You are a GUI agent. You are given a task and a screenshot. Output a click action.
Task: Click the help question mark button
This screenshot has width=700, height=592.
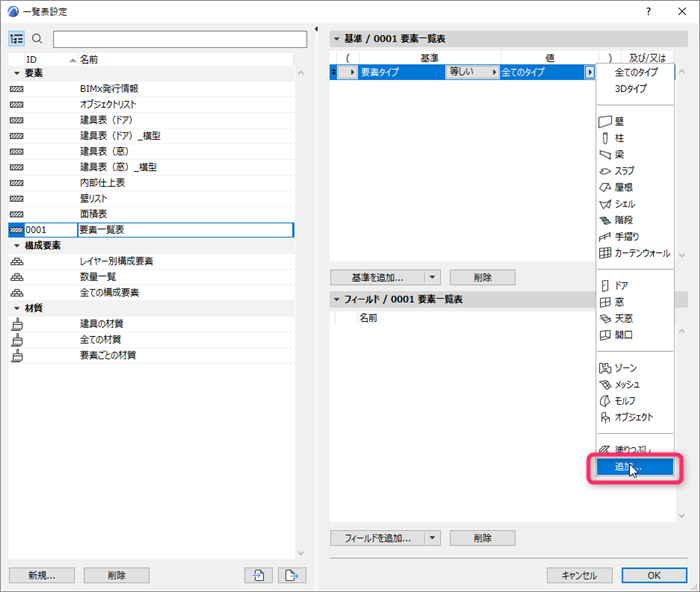click(648, 12)
